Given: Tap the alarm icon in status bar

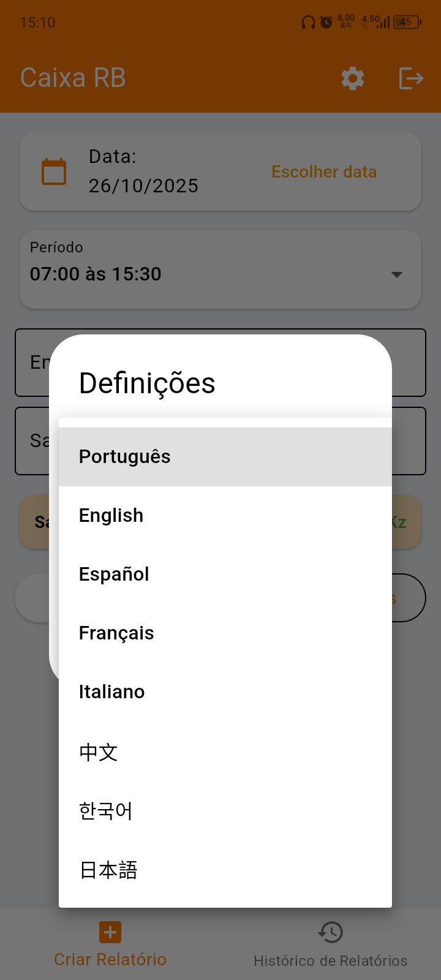Looking at the screenshot, I should click(326, 23).
